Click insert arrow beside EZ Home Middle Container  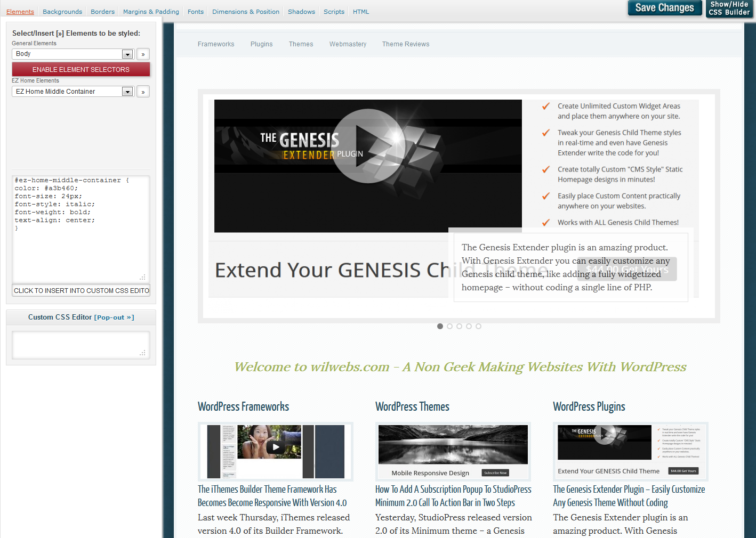(x=143, y=92)
